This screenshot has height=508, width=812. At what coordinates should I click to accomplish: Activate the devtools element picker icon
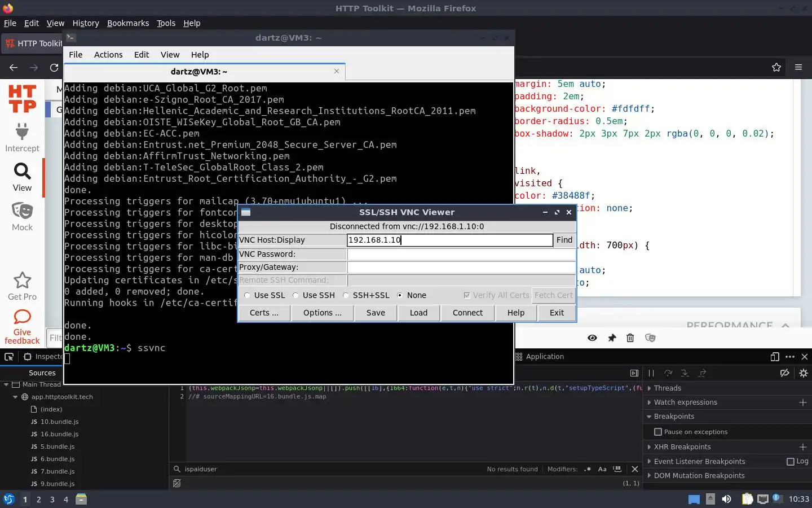pos(9,357)
